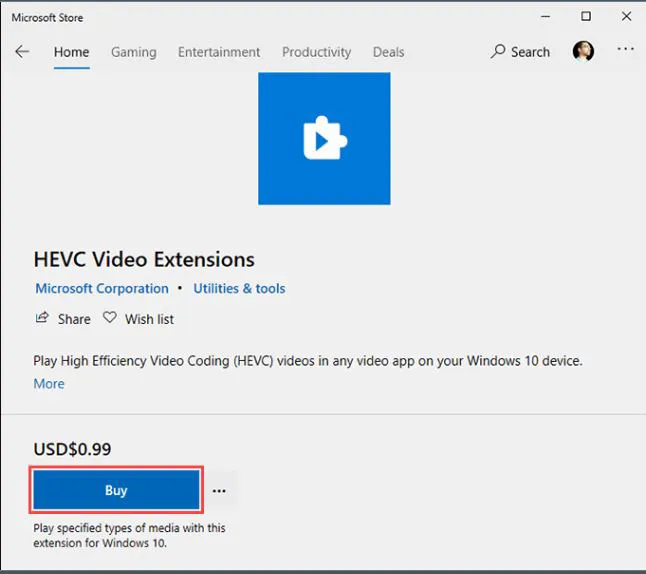Select the Productivity tab
Viewport: 646px width, 574px height.
pyautogui.click(x=316, y=52)
